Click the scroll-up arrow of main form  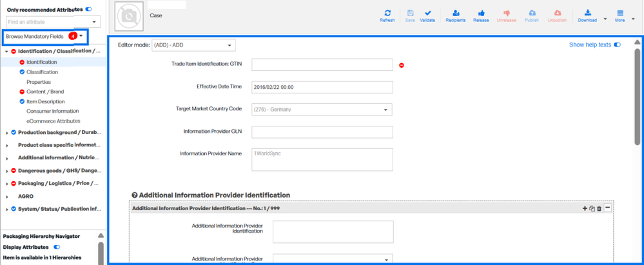pyautogui.click(x=637, y=42)
